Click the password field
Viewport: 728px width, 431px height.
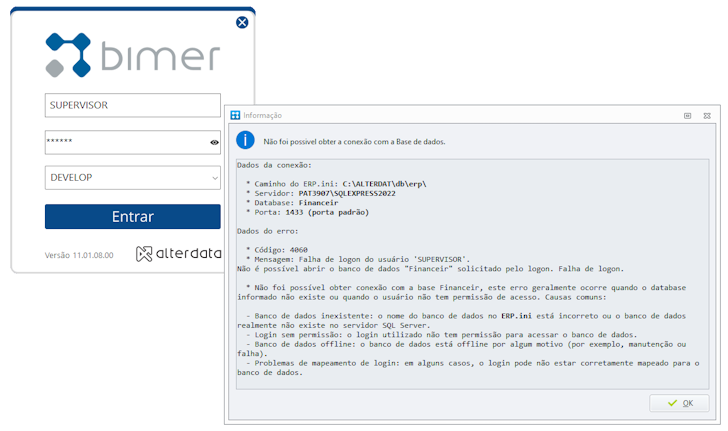tap(133, 142)
